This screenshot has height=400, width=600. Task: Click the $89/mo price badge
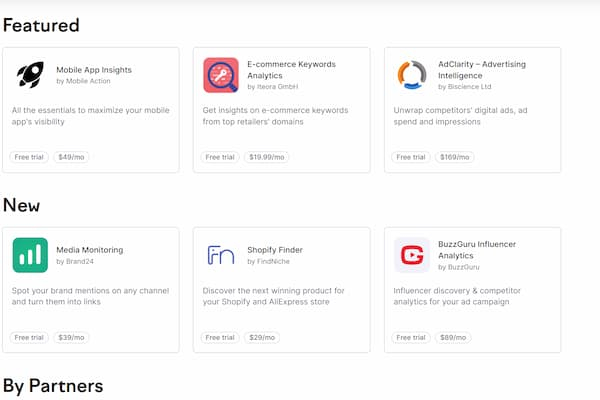point(455,337)
